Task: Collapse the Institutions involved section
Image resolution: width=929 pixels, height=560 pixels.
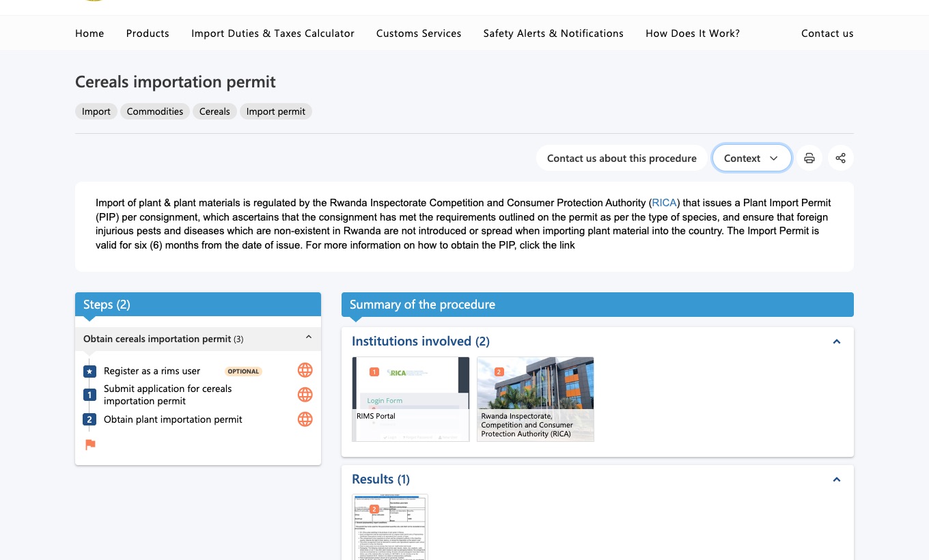Action: tap(837, 341)
